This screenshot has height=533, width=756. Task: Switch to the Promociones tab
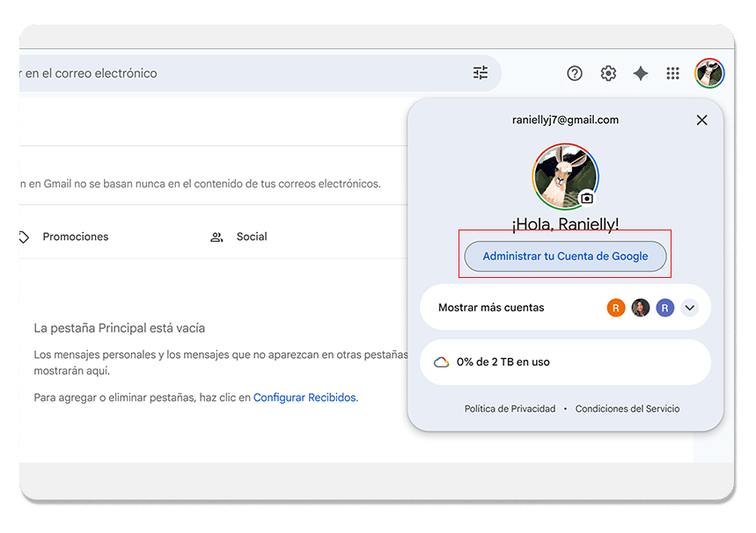pyautogui.click(x=76, y=237)
